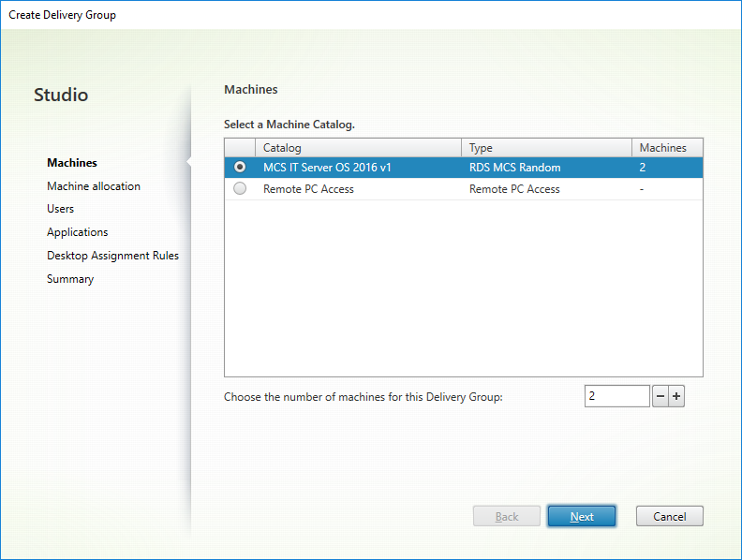The width and height of the screenshot is (742, 560).
Task: Go to the Applications step
Action: point(77,232)
